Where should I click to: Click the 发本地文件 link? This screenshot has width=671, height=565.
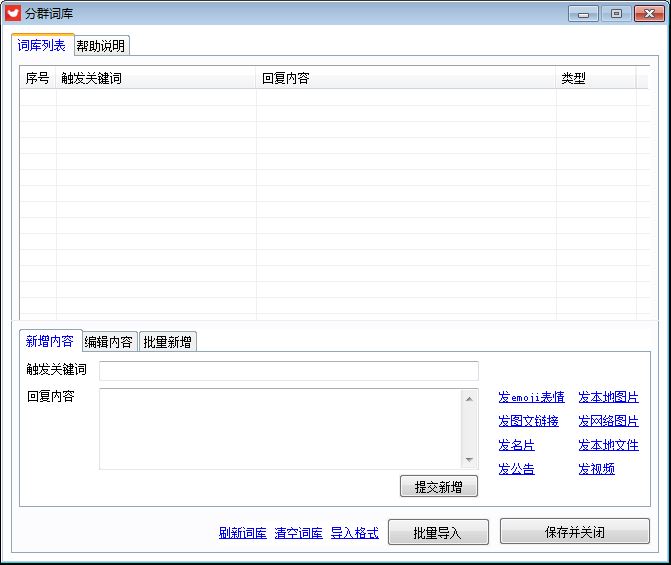609,445
